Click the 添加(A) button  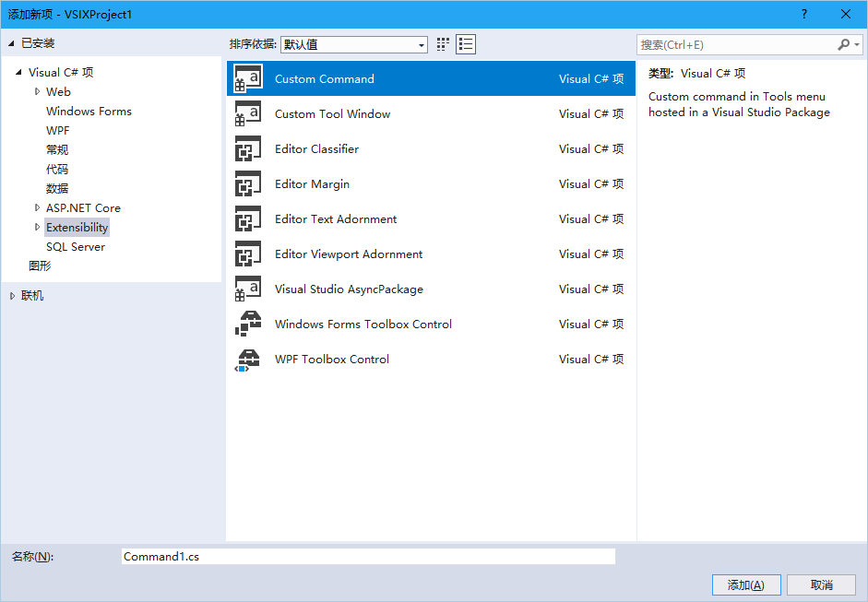pos(745,584)
